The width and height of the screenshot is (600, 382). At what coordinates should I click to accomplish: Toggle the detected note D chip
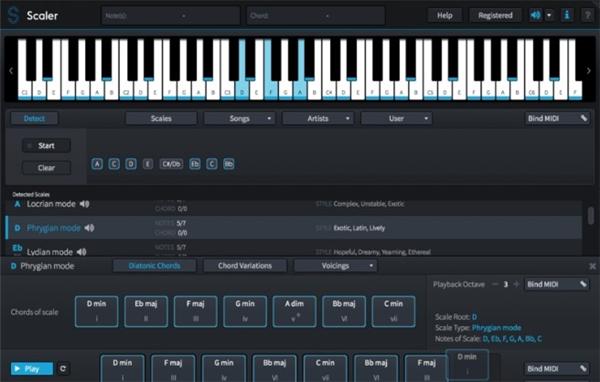point(131,164)
